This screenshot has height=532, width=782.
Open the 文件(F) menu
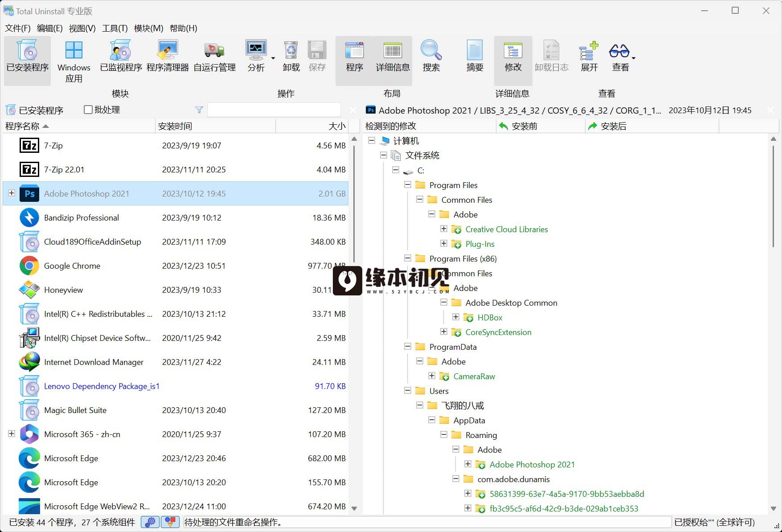pos(17,28)
